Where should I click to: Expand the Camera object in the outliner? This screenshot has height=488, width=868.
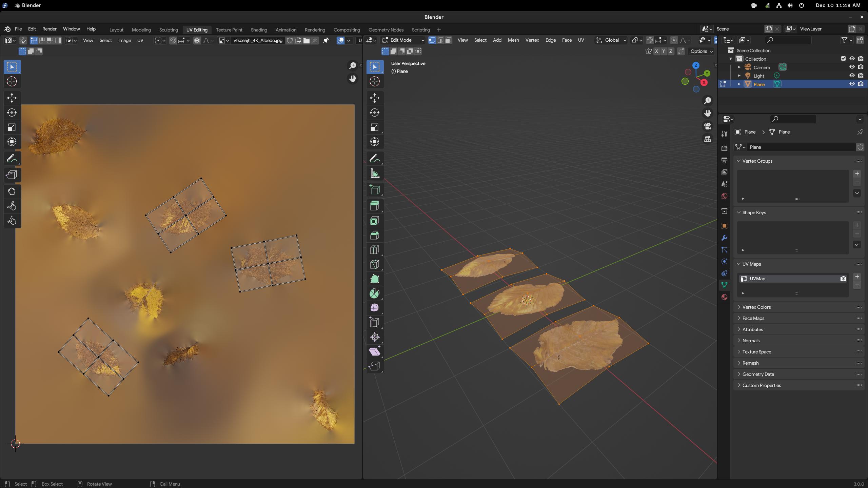point(739,67)
